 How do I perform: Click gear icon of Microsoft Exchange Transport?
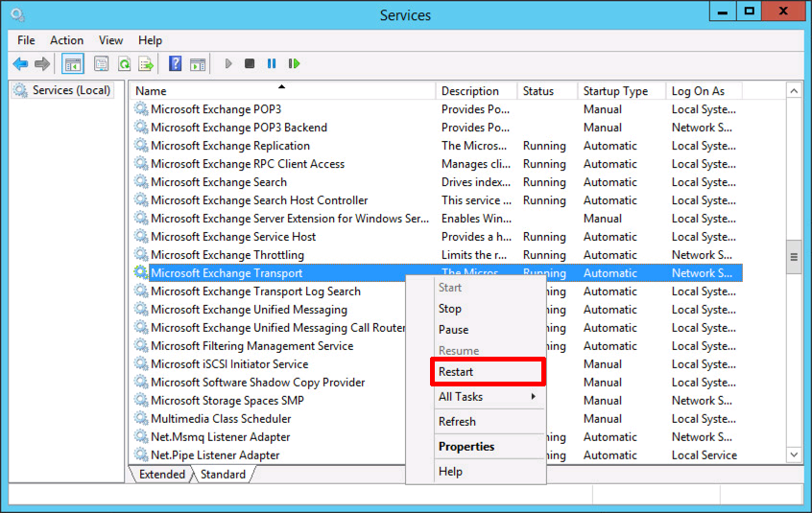coord(140,272)
